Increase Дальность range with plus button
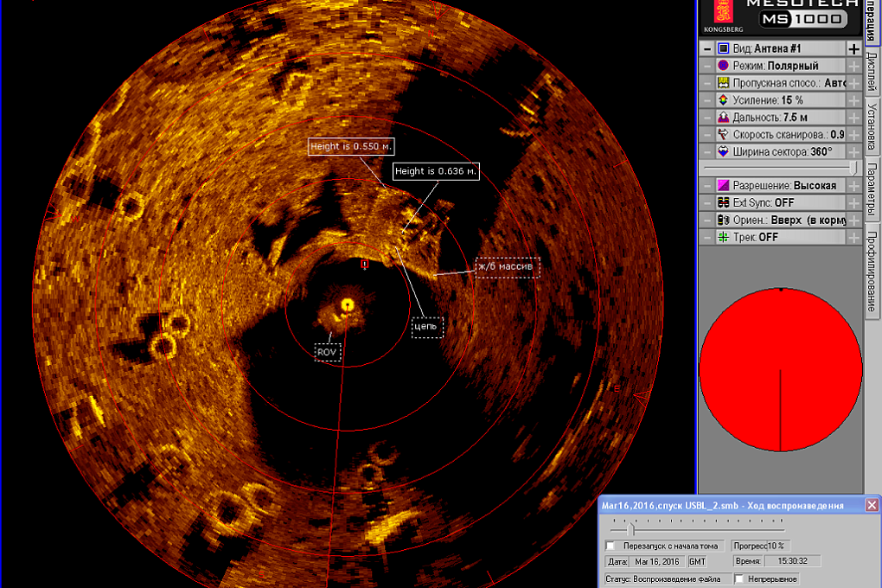The width and height of the screenshot is (882, 588). coord(853,118)
